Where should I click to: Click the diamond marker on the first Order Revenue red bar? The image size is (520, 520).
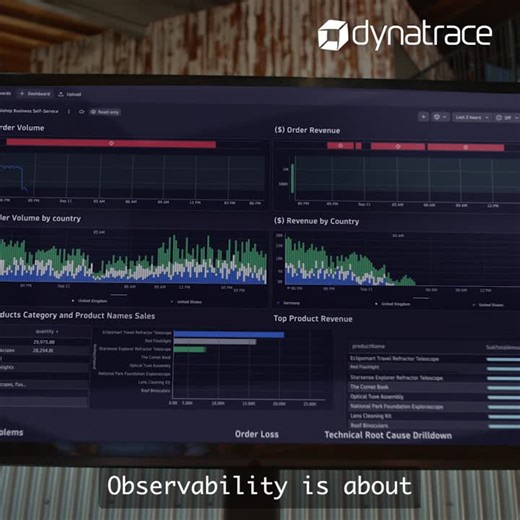click(340, 146)
